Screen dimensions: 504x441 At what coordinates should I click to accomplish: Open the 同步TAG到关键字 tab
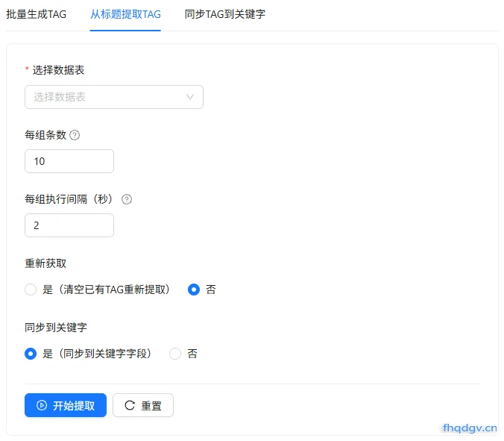tap(225, 14)
